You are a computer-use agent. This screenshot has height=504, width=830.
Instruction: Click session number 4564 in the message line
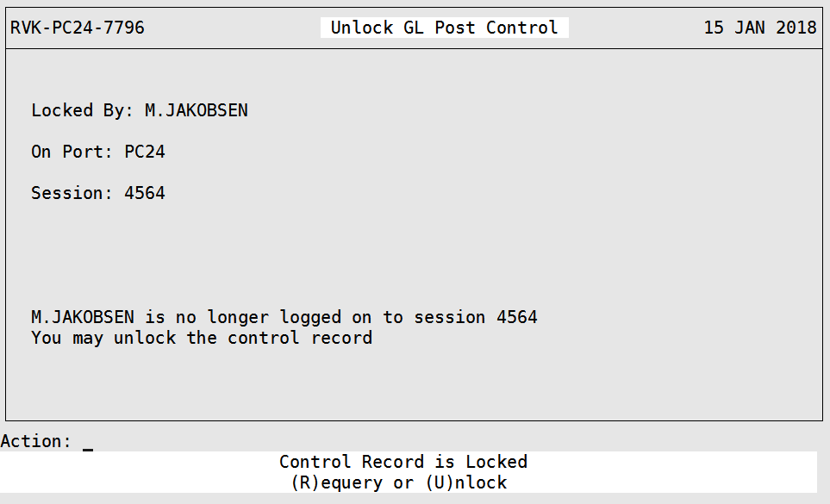pyautogui.click(x=516, y=317)
